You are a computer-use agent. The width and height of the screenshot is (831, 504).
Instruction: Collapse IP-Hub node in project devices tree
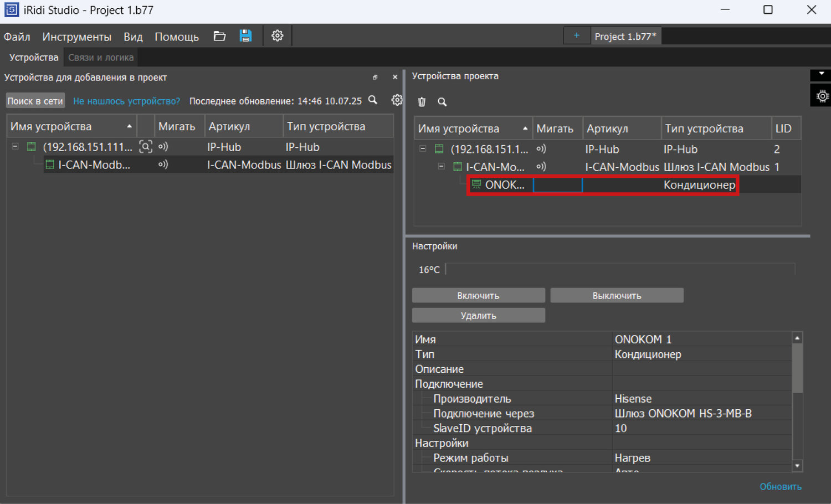(x=423, y=149)
